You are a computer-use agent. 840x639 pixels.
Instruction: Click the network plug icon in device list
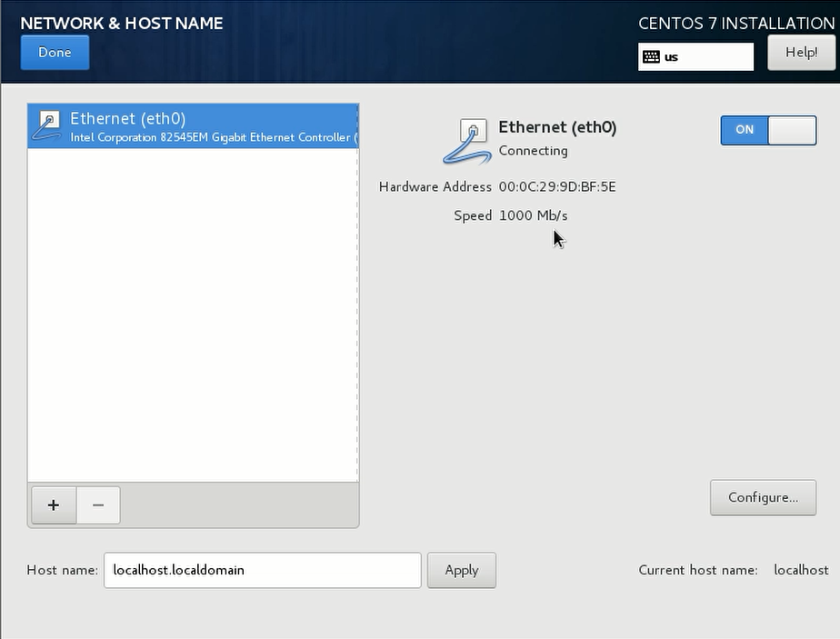pyautogui.click(x=48, y=126)
